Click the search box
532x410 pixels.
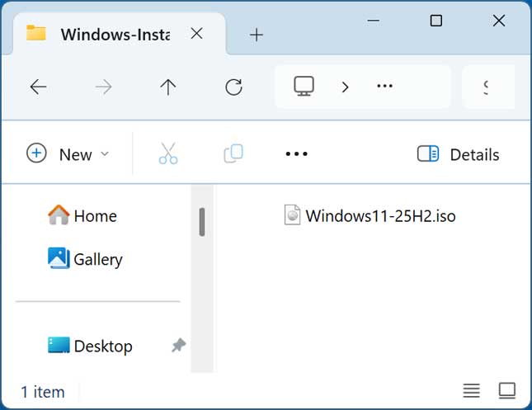pos(488,87)
